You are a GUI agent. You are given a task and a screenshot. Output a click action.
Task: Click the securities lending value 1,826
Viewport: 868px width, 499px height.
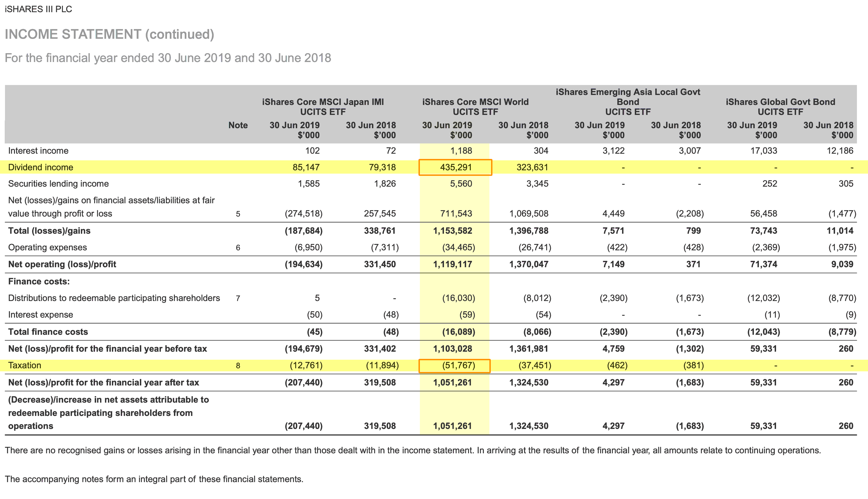[x=385, y=184]
